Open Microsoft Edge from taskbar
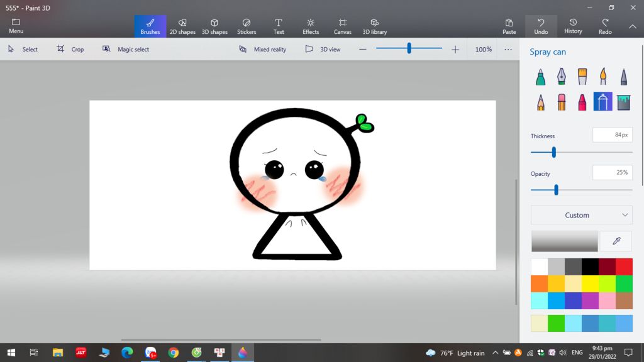 [127, 353]
